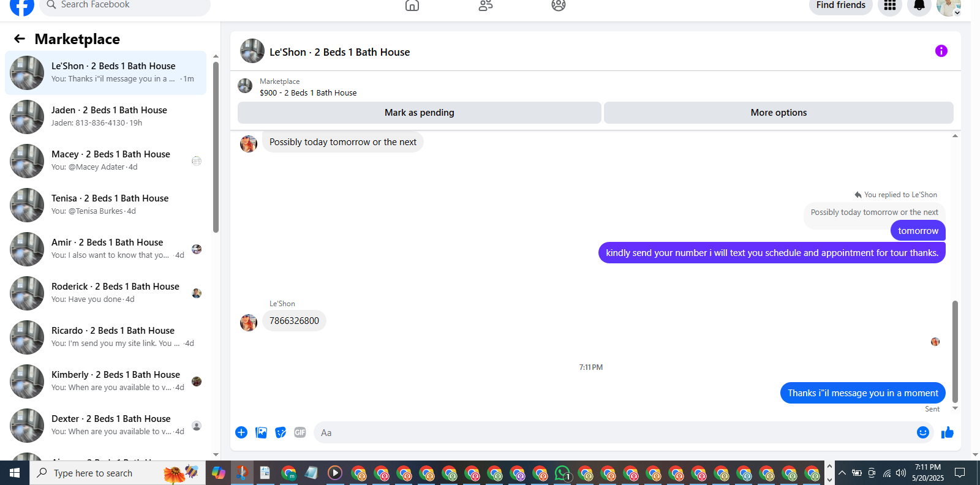
Task: Open Jaden conversation
Action: pyautogui.click(x=105, y=117)
